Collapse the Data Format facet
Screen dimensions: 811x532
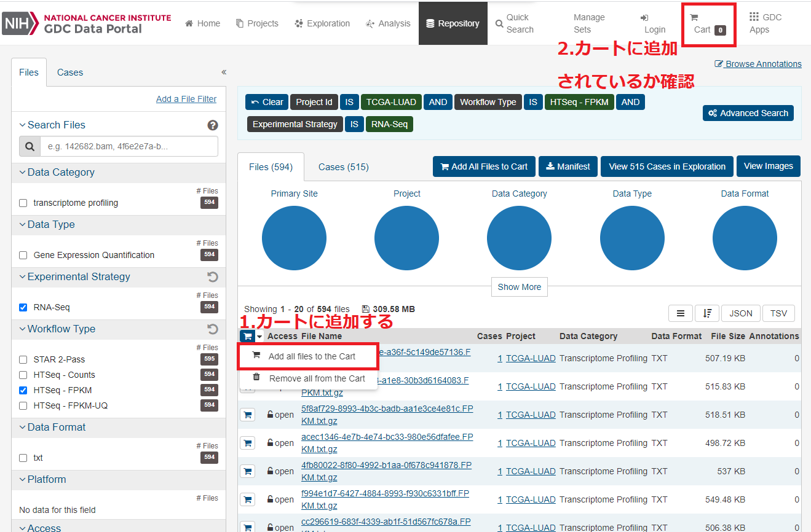[52, 427]
